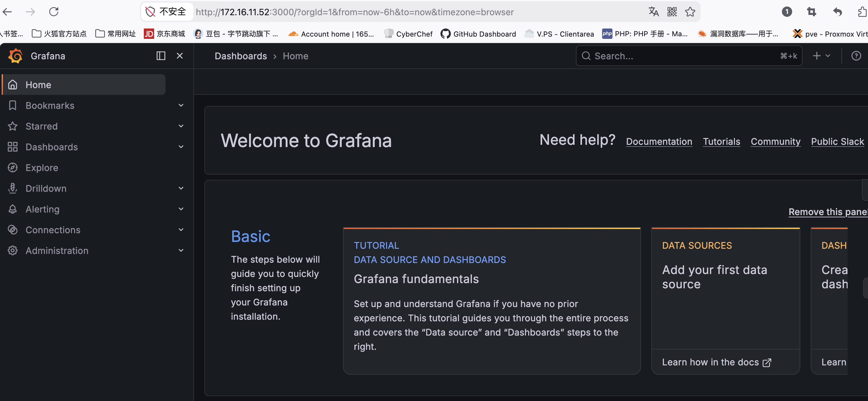The height and width of the screenshot is (401, 868).
Task: Open the Explore compass menu item
Action: [x=42, y=167]
